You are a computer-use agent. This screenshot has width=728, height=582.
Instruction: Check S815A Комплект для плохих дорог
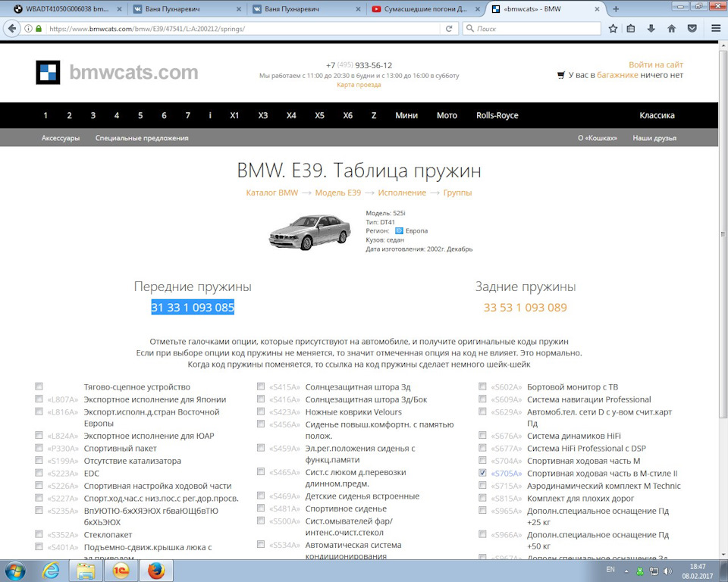(483, 498)
